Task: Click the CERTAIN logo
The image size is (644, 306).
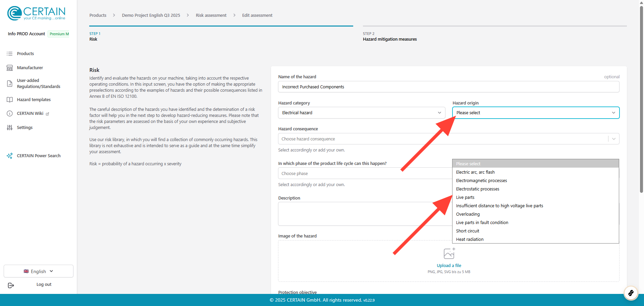Action: 36,13
